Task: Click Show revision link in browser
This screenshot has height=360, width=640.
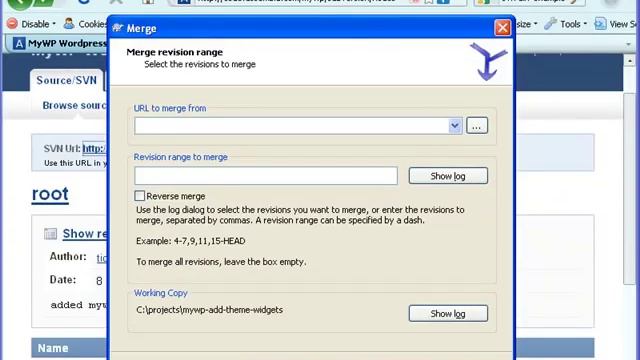Action: [84, 233]
